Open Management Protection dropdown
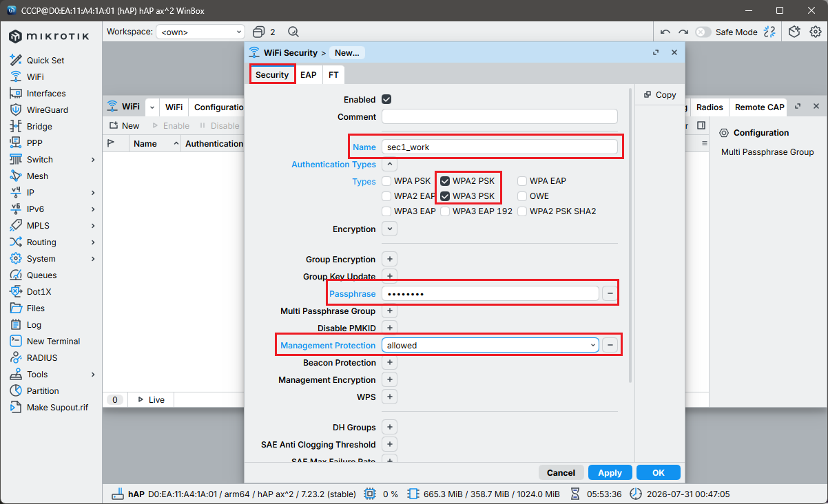Viewport: 828px width, 504px height. tap(490, 345)
